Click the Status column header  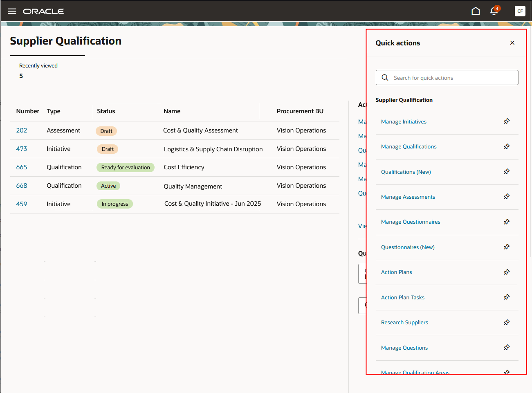pyautogui.click(x=106, y=111)
